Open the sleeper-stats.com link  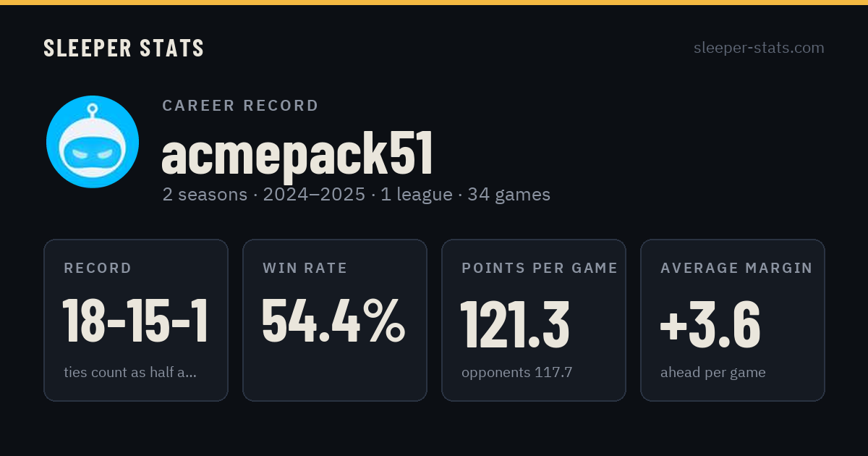[x=759, y=48]
